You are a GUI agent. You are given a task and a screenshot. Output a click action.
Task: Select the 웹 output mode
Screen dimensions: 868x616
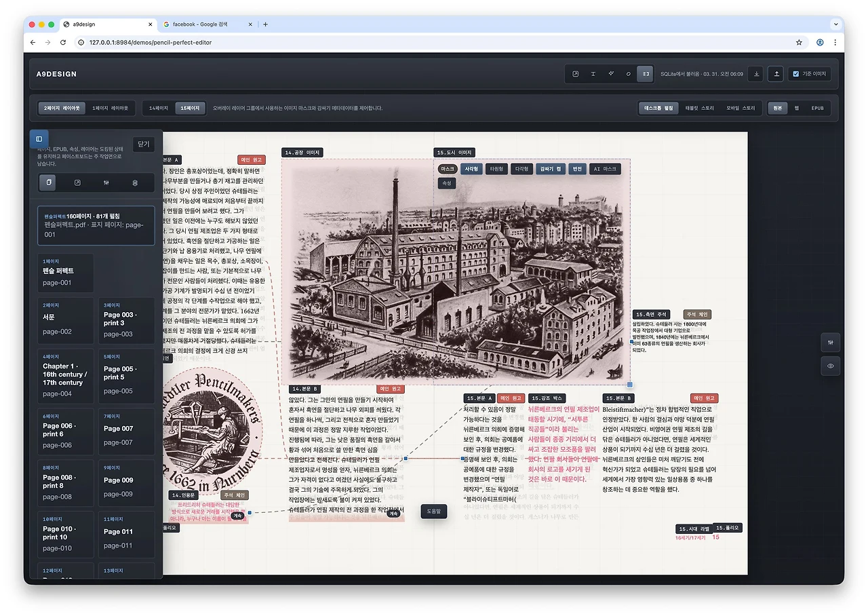797,108
